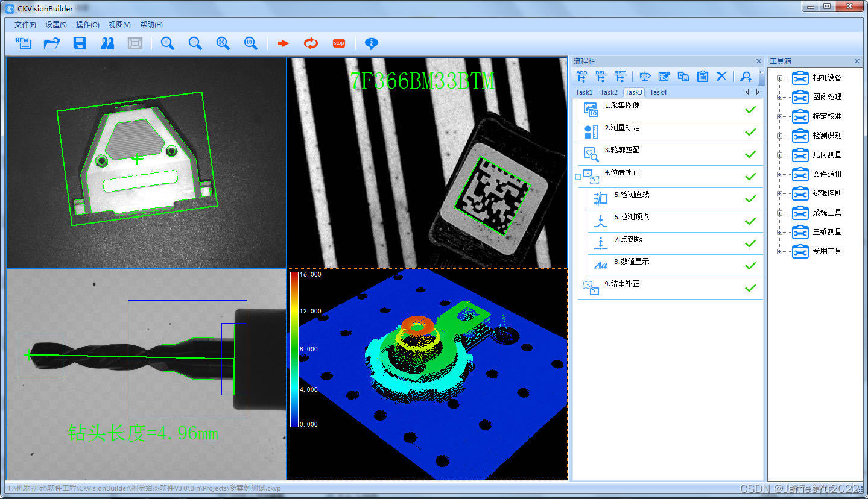Screen dimensions: 868x499
Task: Click the DEL flow icon
Action: click(x=601, y=77)
